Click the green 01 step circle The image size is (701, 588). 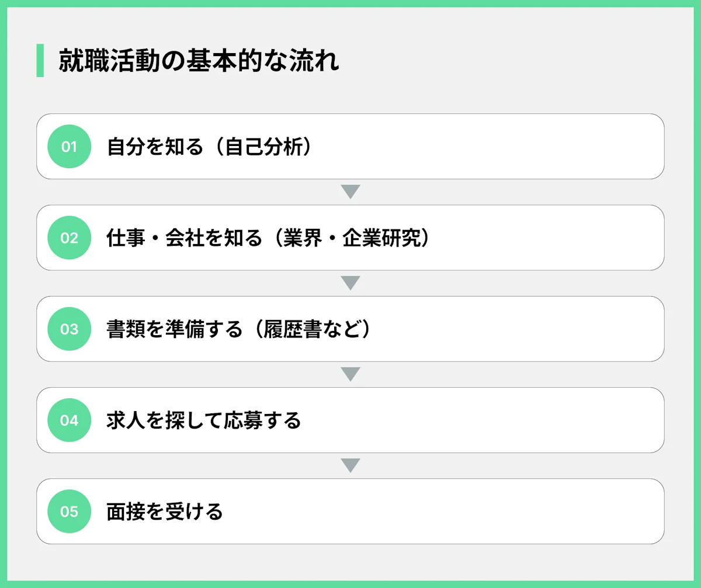coord(69,147)
